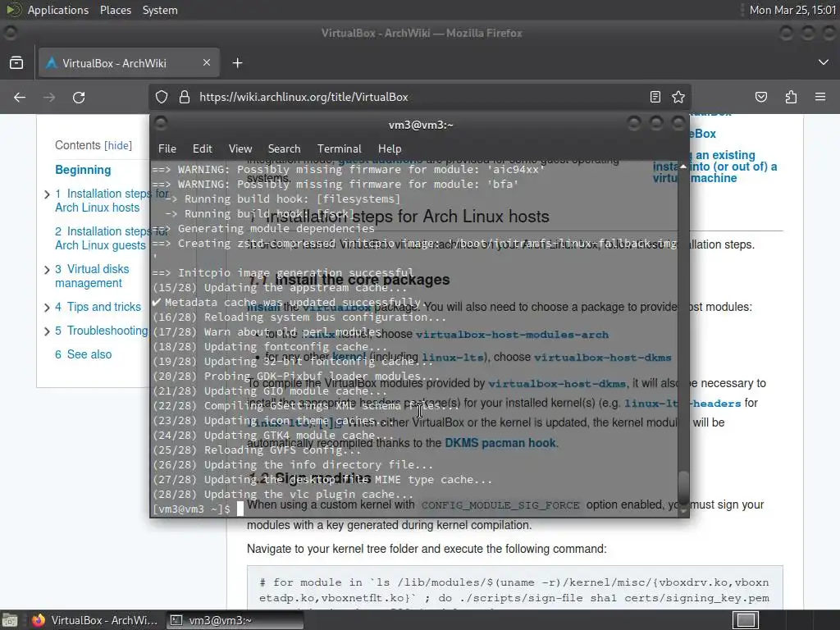Screen dimensions: 840x630
Task: Click the terminal prompt line [vm3@vm3 ~]$
Action: (x=191, y=509)
